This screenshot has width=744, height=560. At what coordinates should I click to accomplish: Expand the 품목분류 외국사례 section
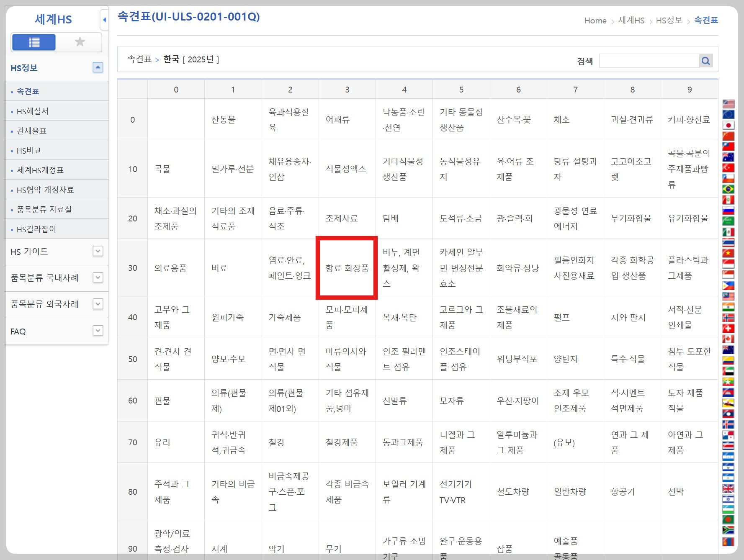pyautogui.click(x=98, y=304)
